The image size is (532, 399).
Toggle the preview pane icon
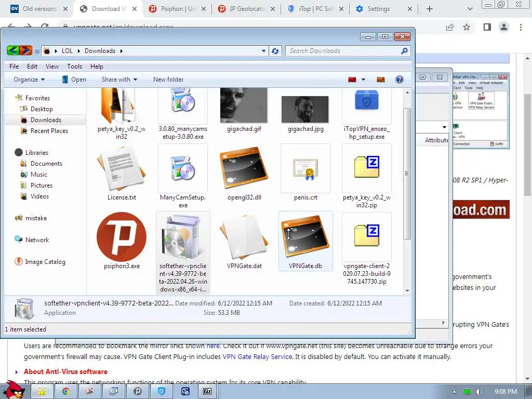click(x=381, y=79)
